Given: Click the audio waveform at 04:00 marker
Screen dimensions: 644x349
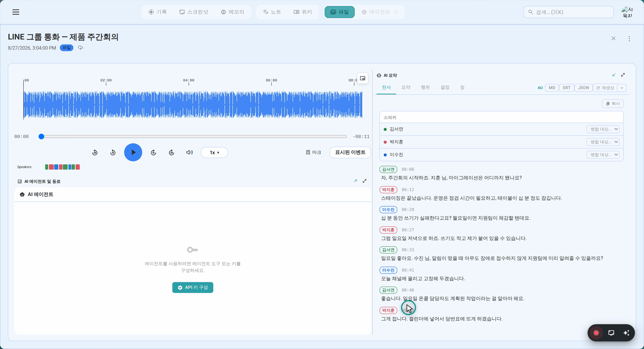Looking at the screenshot, I should click(x=189, y=105).
